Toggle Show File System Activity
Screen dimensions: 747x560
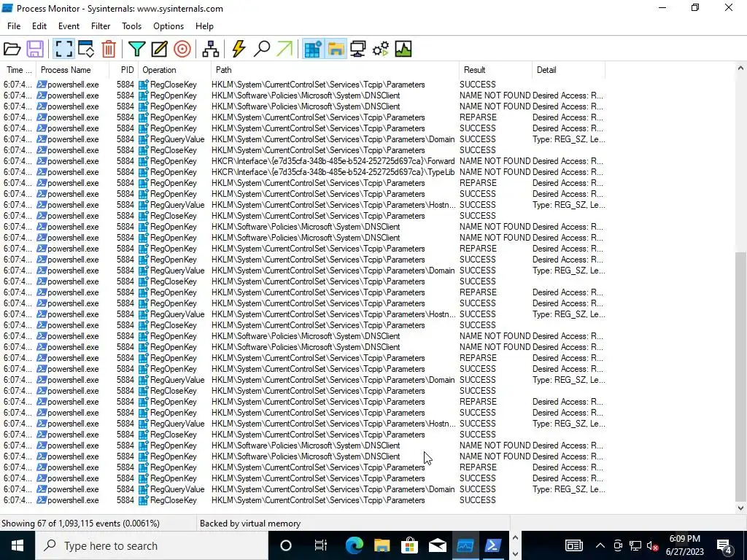coord(336,49)
